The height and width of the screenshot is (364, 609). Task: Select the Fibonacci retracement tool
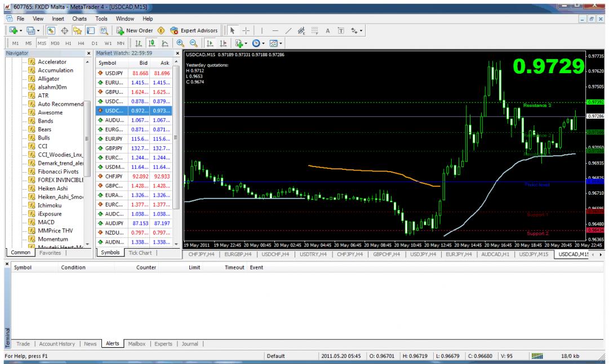click(x=314, y=30)
